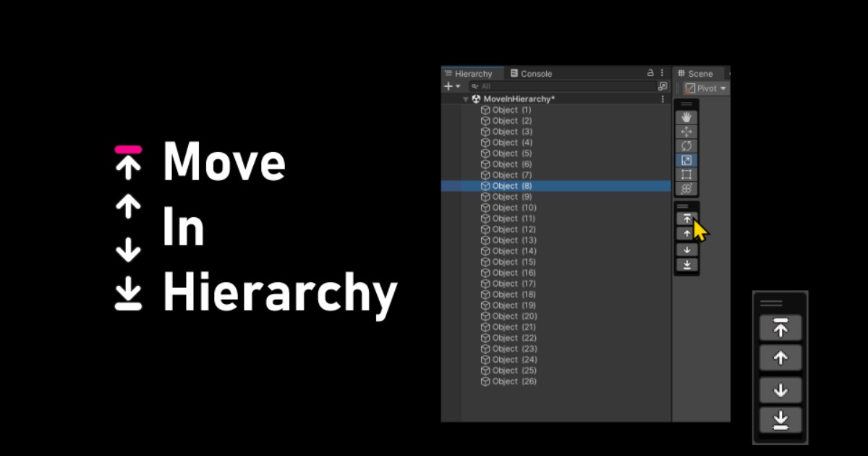Select the Move tool in Scene overlay
Viewport: 868px width, 456px height.
tap(686, 132)
